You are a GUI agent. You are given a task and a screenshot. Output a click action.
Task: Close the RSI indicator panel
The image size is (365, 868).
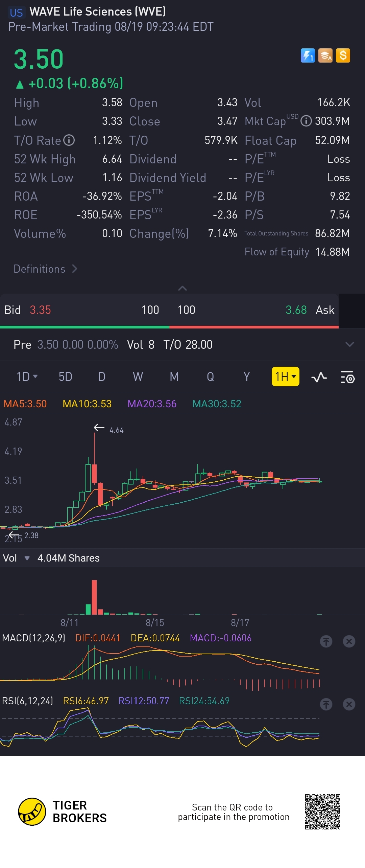[x=349, y=704]
